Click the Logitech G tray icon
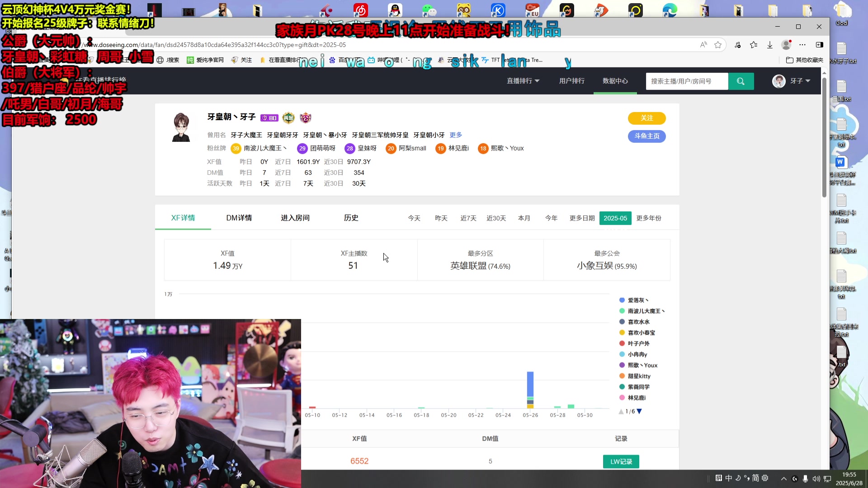The width and height of the screenshot is (868, 488). click(795, 479)
